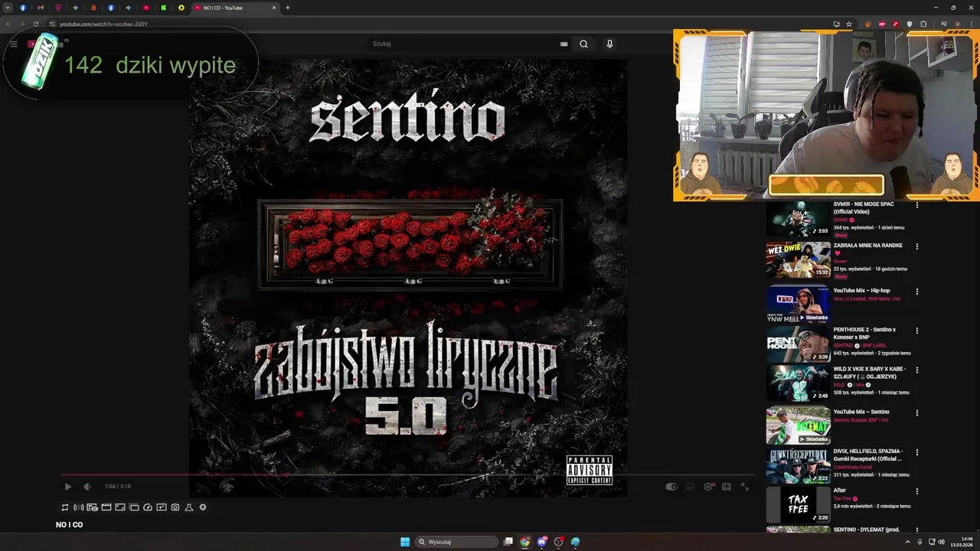Open a new browser tab
Screen dimensions: 980x551
point(288,8)
